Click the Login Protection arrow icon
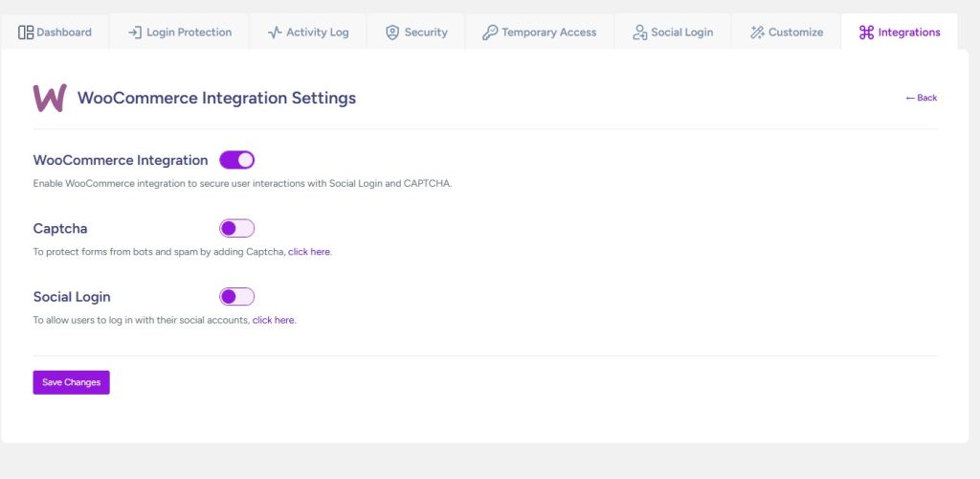The image size is (980, 479). click(x=135, y=33)
